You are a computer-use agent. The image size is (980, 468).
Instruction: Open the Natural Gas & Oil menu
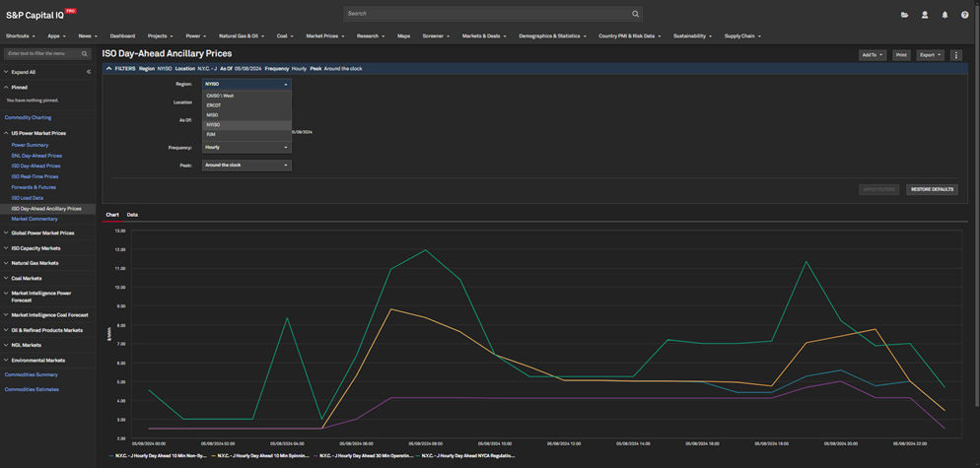pyautogui.click(x=242, y=36)
